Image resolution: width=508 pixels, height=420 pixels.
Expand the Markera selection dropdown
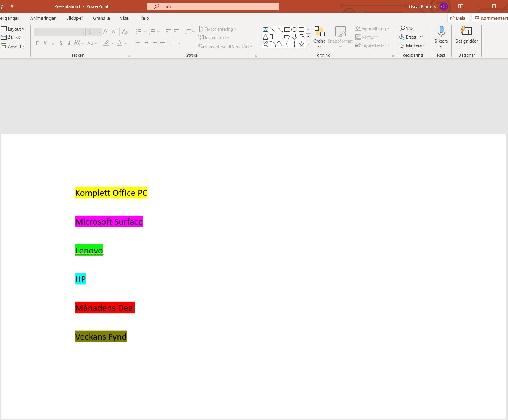[x=413, y=45]
